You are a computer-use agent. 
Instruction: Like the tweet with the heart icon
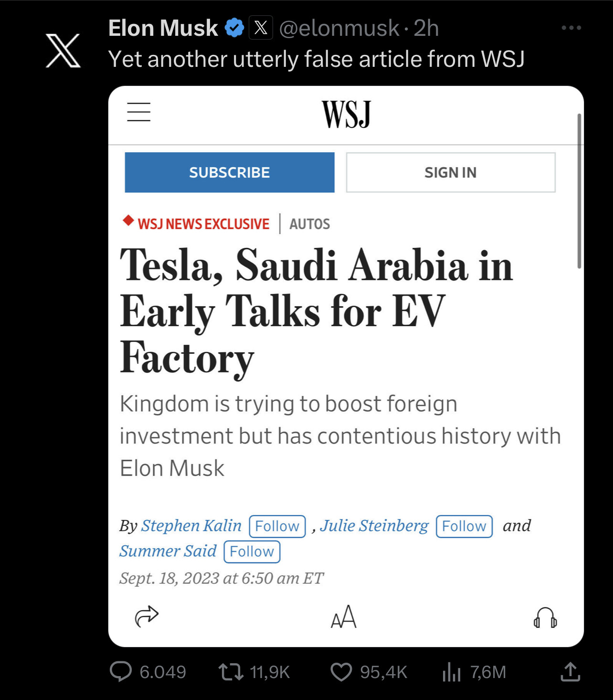point(341,672)
